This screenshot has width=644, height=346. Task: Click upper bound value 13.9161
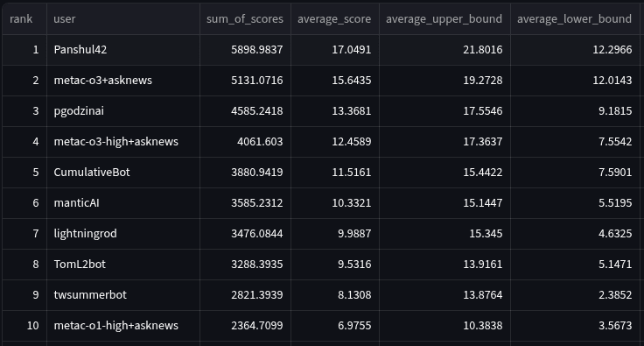(444, 265)
